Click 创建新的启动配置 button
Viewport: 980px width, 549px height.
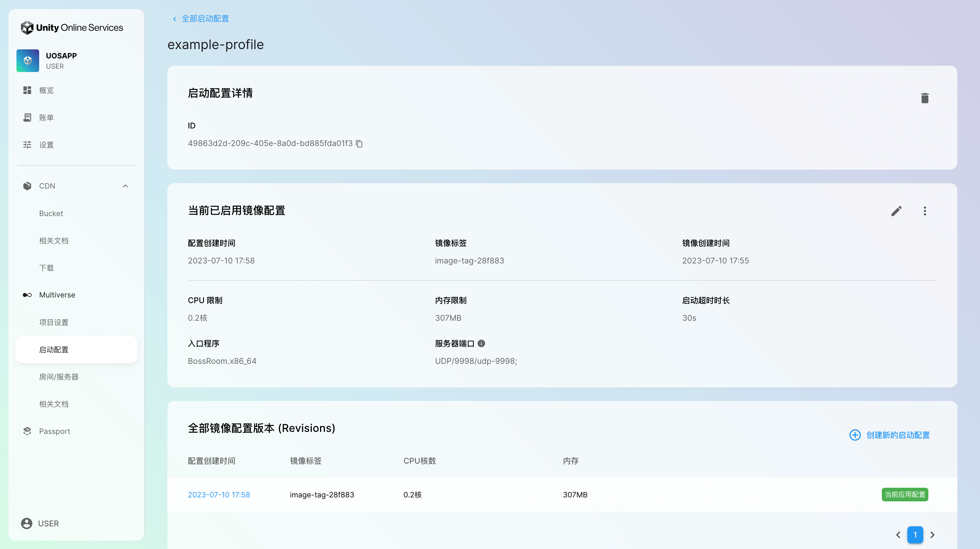click(x=889, y=435)
